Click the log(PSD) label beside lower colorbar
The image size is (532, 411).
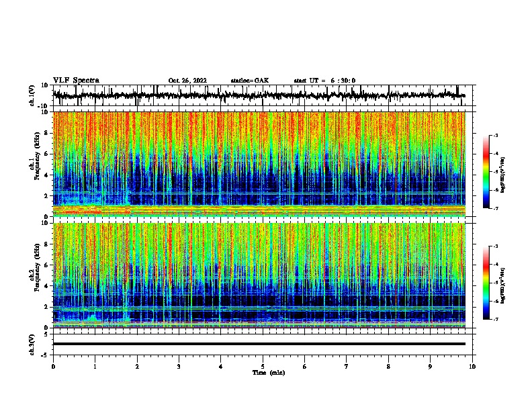(x=502, y=285)
